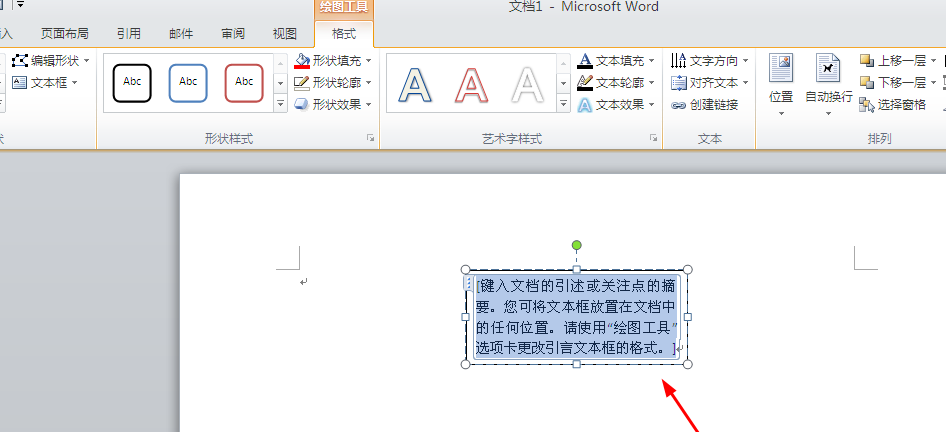Click the 创建链接 create link button

tap(705, 105)
